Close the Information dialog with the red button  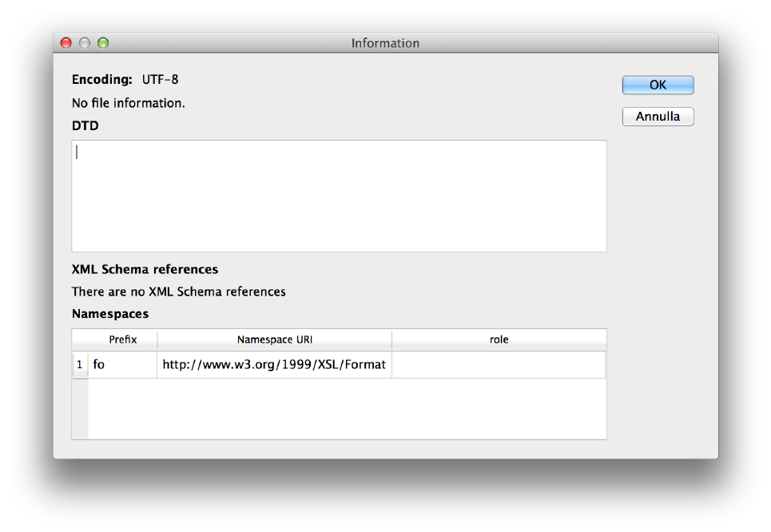66,43
